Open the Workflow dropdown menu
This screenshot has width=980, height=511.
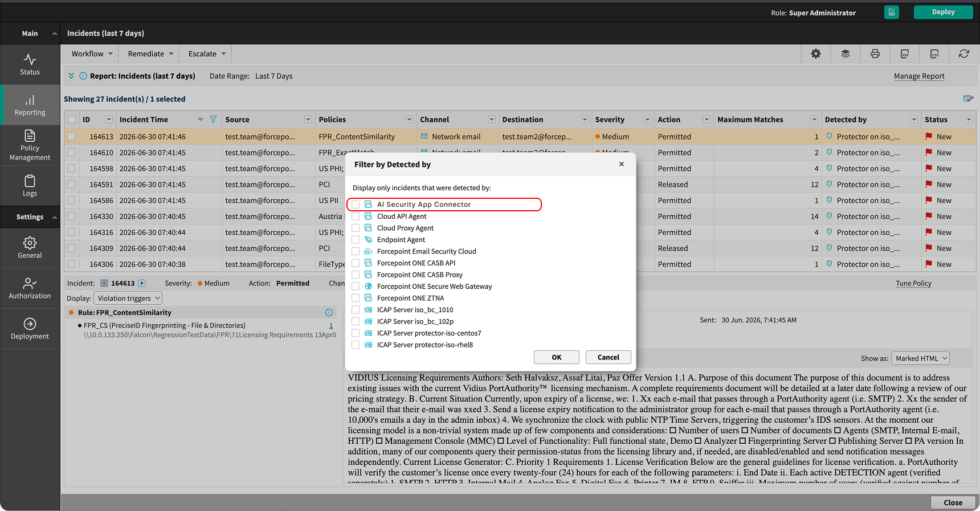coord(92,54)
